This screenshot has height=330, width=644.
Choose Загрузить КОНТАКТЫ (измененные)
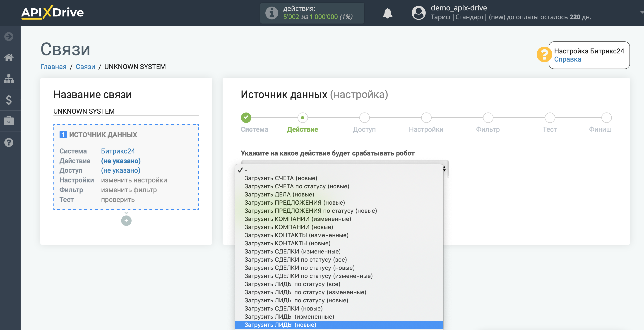coord(339,235)
